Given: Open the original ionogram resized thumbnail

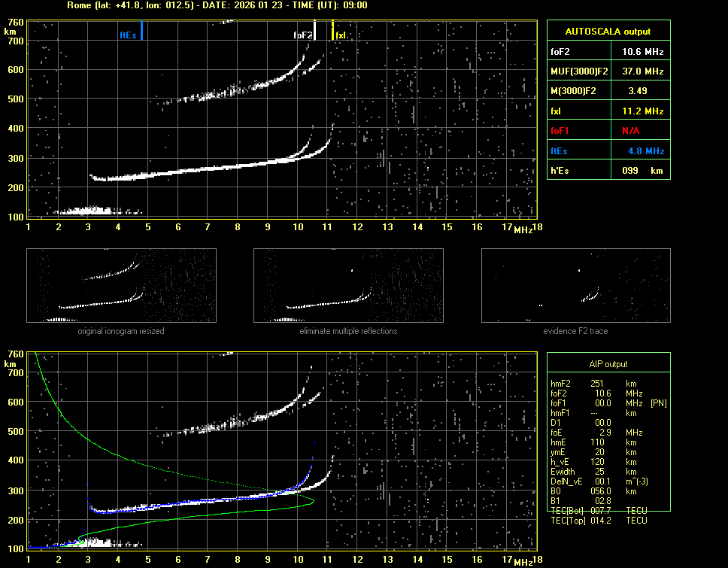Looking at the screenshot, I should click(x=121, y=285).
